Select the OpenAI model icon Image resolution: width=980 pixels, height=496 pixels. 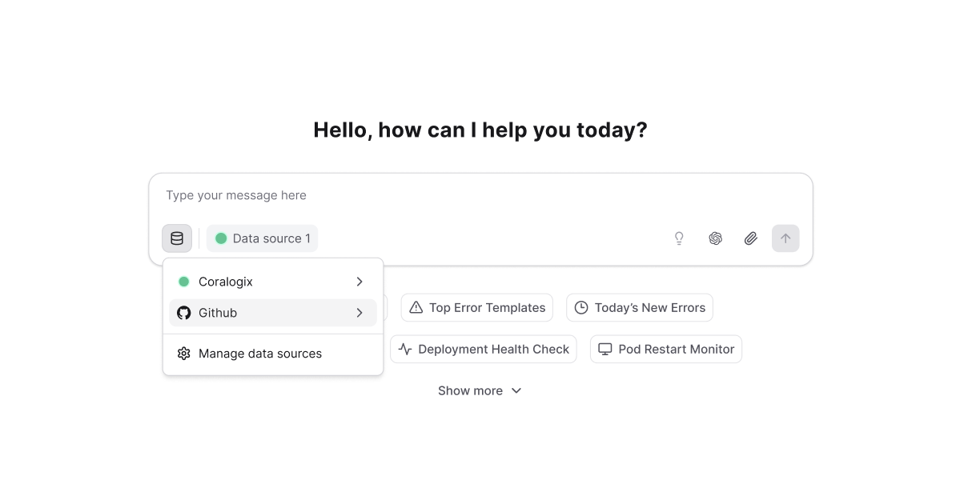(x=715, y=238)
